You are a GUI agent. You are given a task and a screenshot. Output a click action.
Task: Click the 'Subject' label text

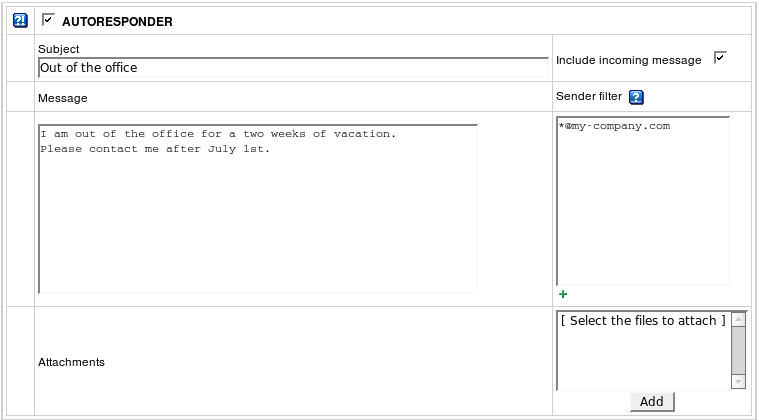point(58,49)
